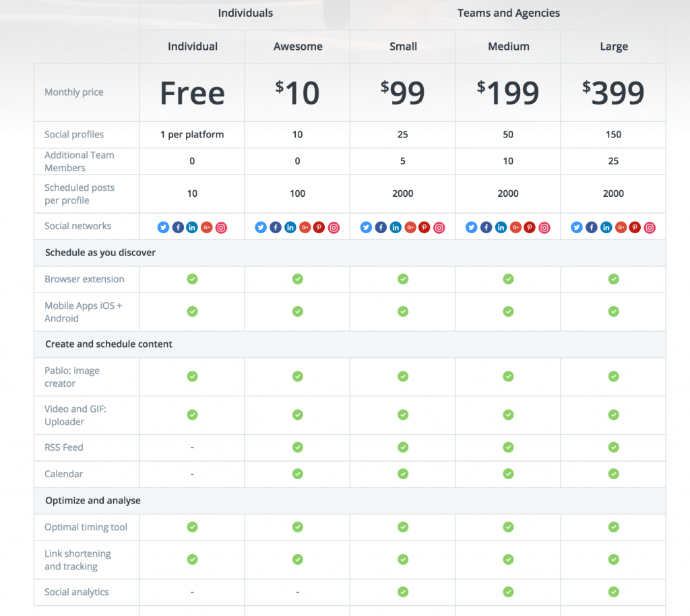Click the LinkedIn icon in the Medium column
This screenshot has width=690, height=616.
click(x=501, y=228)
